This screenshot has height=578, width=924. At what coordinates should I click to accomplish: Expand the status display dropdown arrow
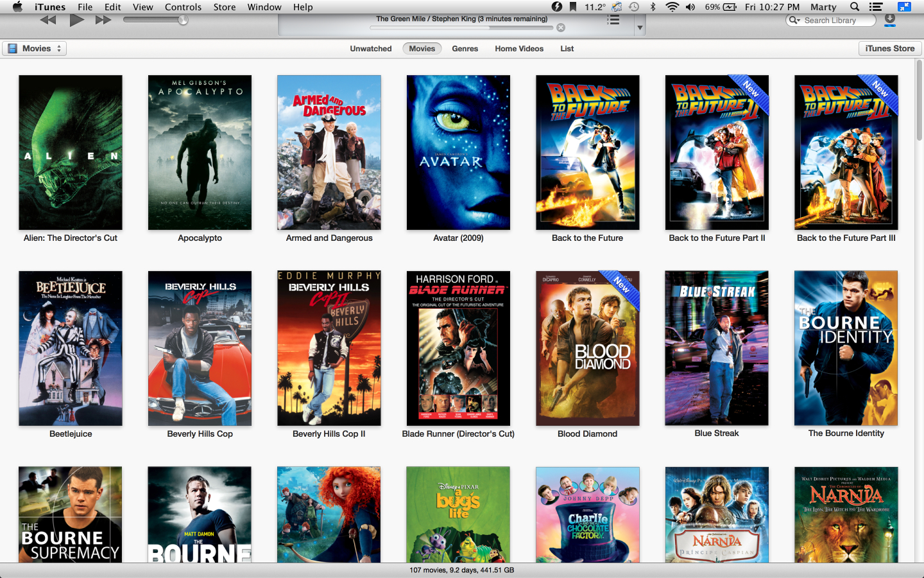(x=640, y=28)
